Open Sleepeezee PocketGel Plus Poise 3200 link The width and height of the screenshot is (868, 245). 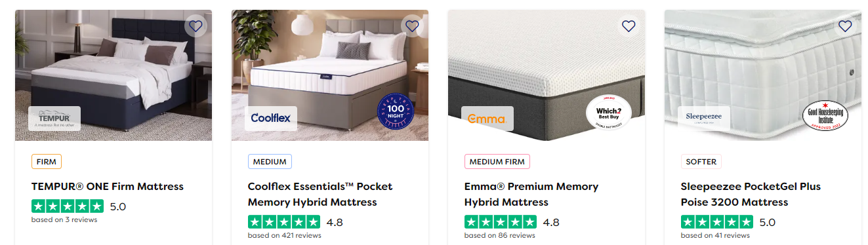pyautogui.click(x=751, y=195)
